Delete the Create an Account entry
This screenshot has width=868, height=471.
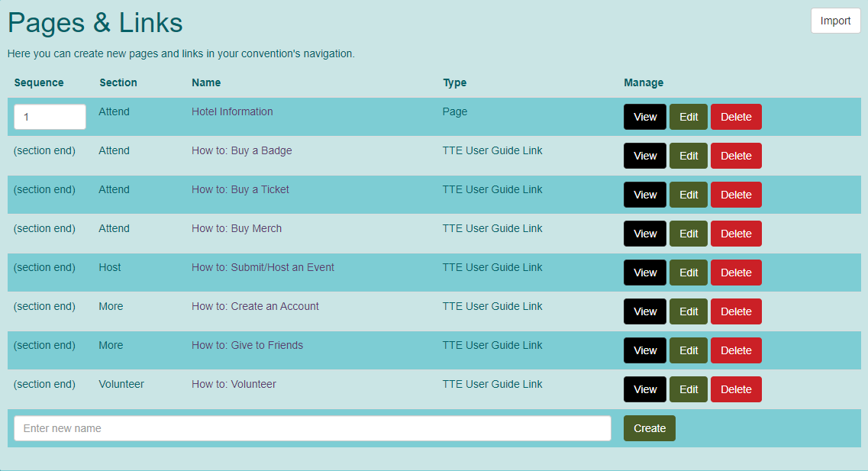point(736,311)
